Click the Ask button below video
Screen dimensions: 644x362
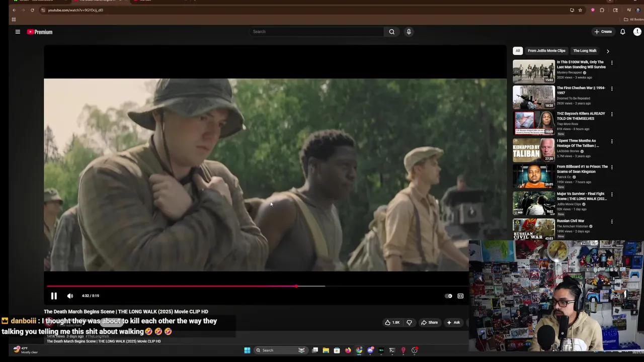pos(453,322)
